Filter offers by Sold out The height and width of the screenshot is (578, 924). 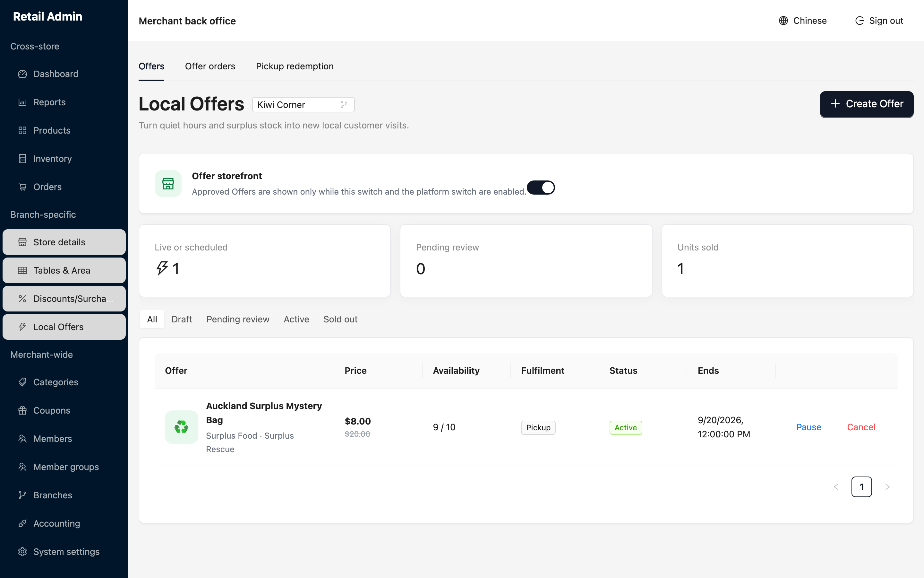[340, 319]
